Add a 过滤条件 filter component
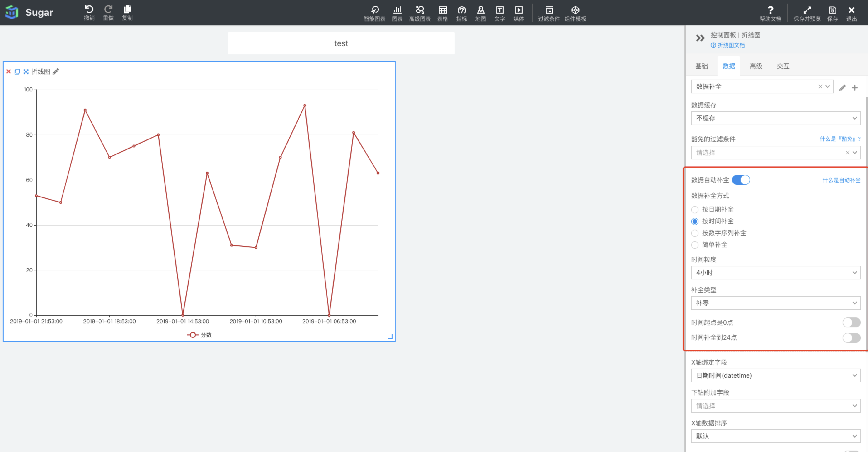This screenshot has width=868, height=452. (x=549, y=13)
